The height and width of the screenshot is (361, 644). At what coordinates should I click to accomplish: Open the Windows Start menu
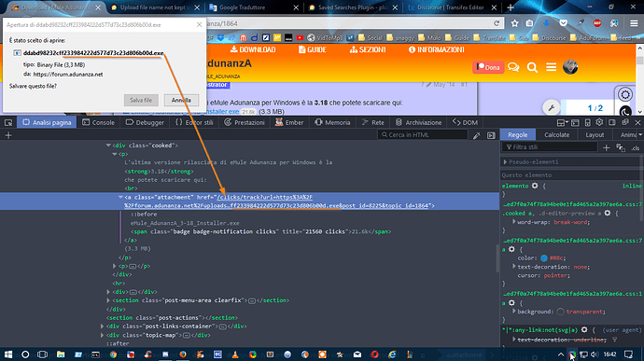click(8, 354)
